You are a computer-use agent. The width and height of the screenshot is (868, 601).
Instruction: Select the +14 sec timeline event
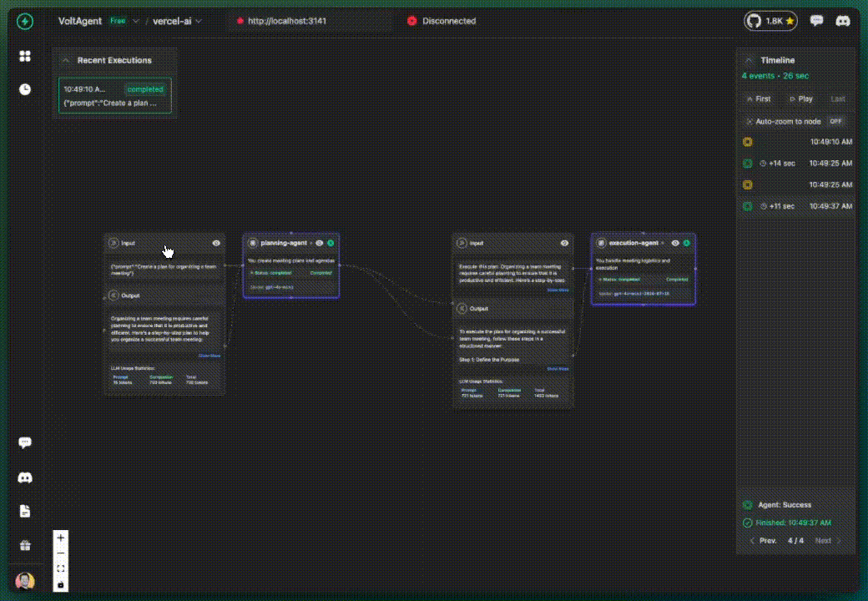pyautogui.click(x=797, y=164)
